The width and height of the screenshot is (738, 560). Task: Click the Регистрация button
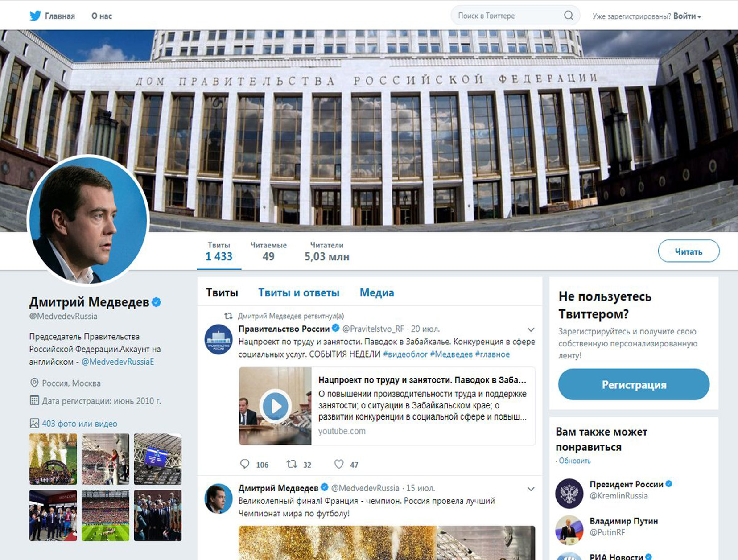[634, 384]
